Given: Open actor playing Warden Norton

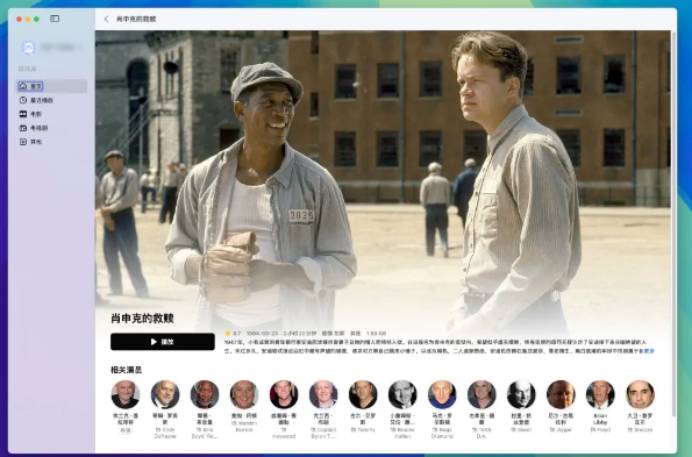Looking at the screenshot, I should coord(244,394).
